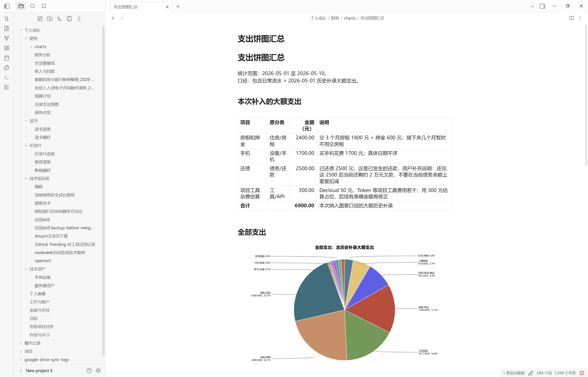This screenshot has height=377, width=588.
Task: Open graph view from the ribbon
Action: pos(7,38)
